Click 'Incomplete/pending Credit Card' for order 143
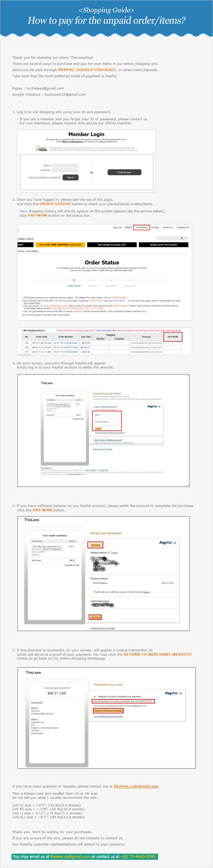The image size is (213, 868). pyautogui.click(x=146, y=343)
